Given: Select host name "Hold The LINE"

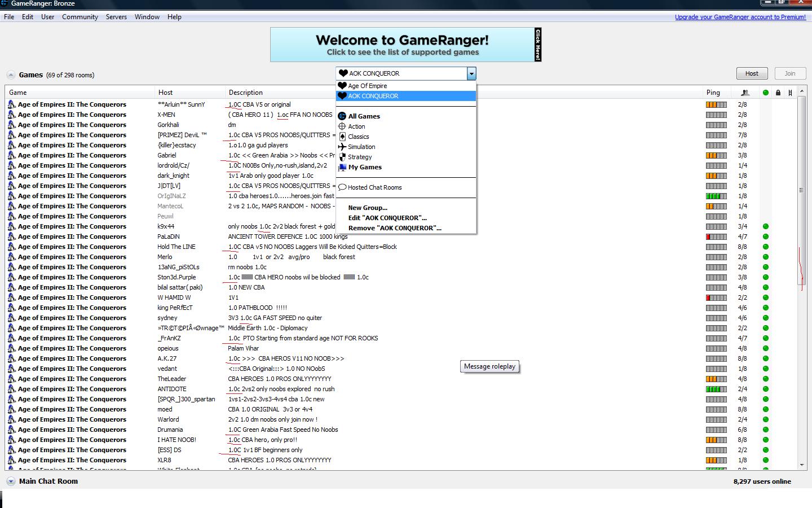Looking at the screenshot, I should pos(176,247).
